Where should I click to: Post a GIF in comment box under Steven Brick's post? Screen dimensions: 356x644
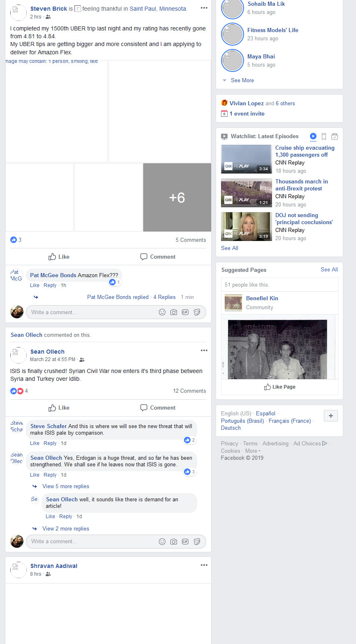(x=185, y=312)
